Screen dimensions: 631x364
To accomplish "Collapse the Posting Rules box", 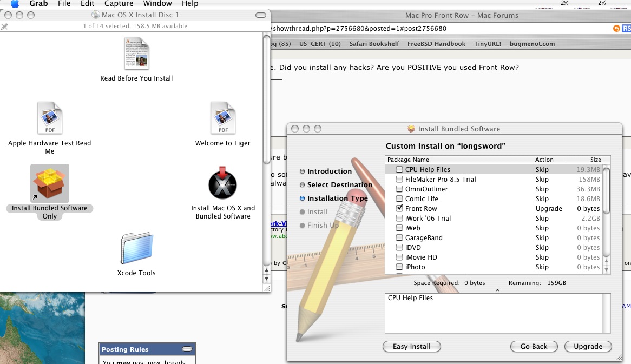I will [x=187, y=349].
